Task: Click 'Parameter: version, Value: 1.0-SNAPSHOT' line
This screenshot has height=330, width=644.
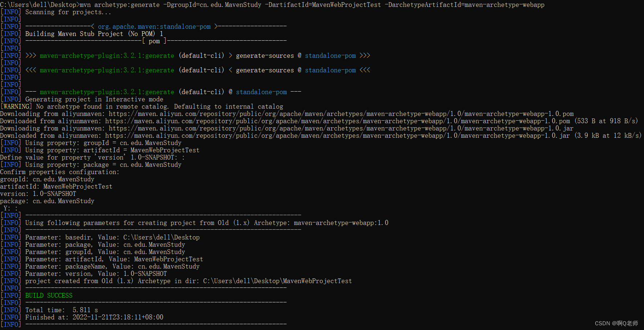Action: click(x=83, y=274)
